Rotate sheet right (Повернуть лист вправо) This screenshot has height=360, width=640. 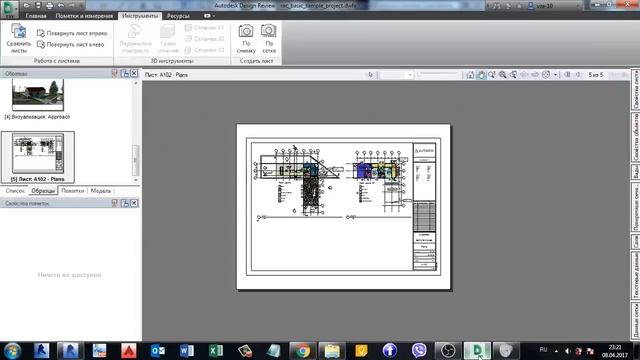[72, 33]
